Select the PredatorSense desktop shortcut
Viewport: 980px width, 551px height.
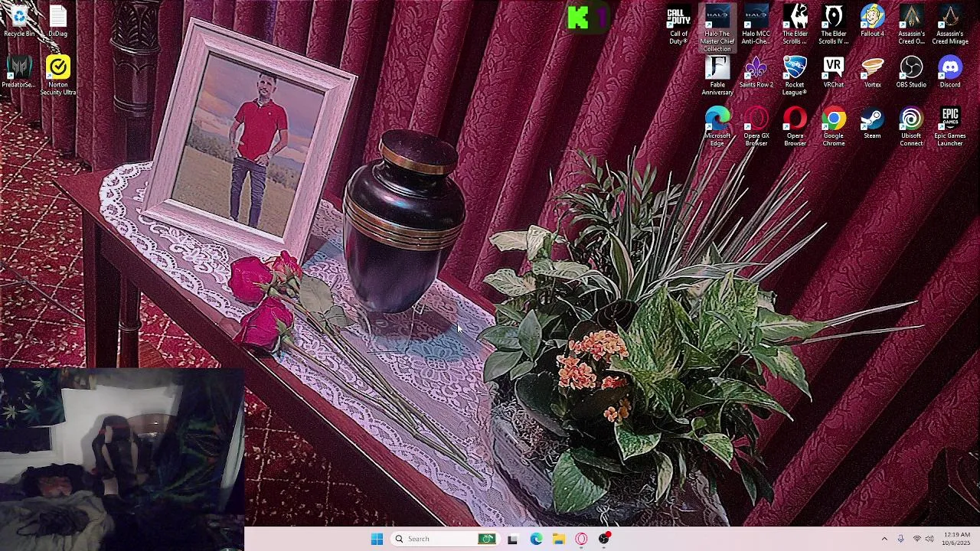[x=19, y=72]
